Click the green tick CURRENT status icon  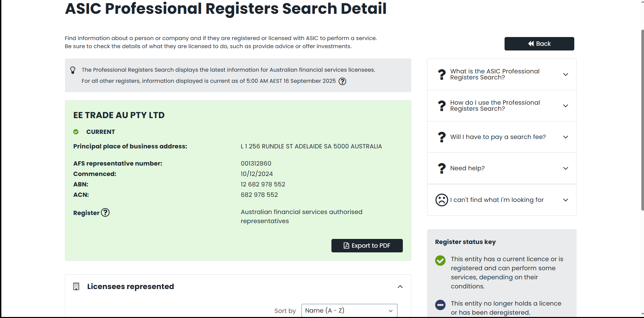(76, 132)
